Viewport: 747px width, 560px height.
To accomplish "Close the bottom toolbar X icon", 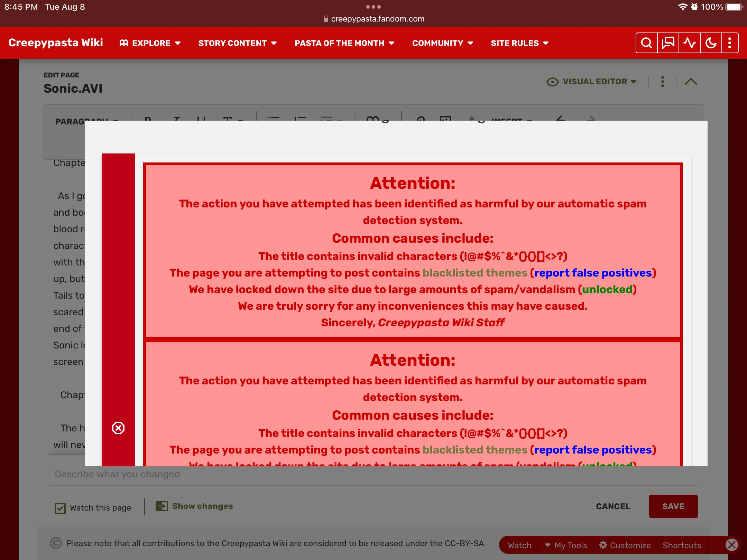I will [x=731, y=545].
